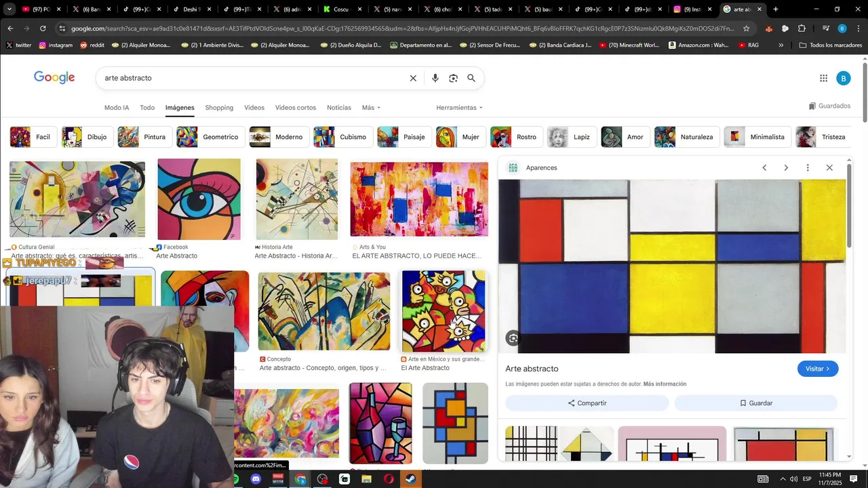The image size is (868, 488).
Task: Switch to the Todo results tab
Action: (x=147, y=108)
